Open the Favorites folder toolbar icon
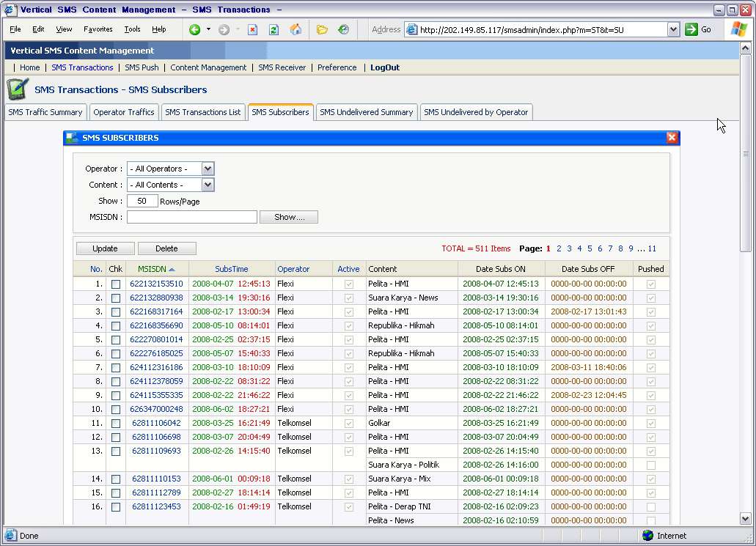The width and height of the screenshot is (756, 546). point(322,29)
